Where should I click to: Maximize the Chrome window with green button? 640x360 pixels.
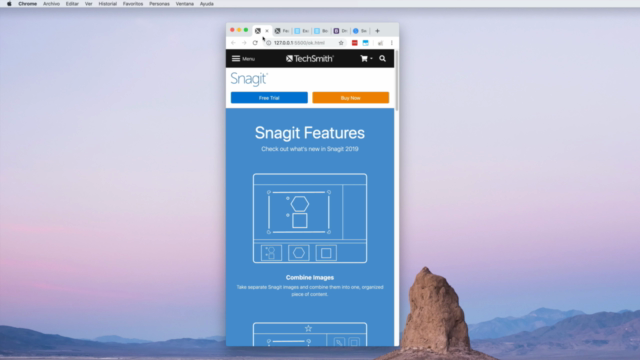point(246,30)
